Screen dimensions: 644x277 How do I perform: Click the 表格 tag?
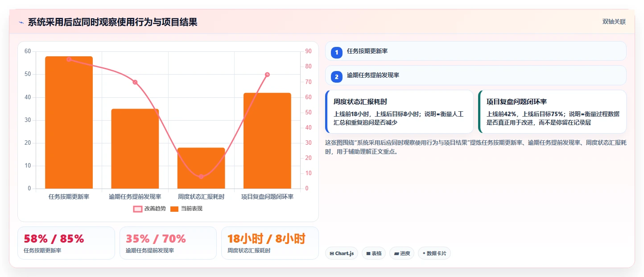pos(374,253)
